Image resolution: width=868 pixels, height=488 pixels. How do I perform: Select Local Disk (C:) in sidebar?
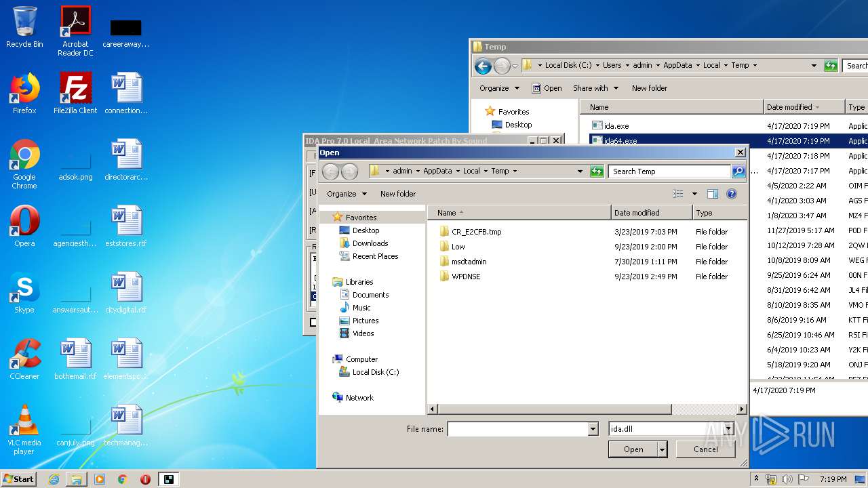368,372
